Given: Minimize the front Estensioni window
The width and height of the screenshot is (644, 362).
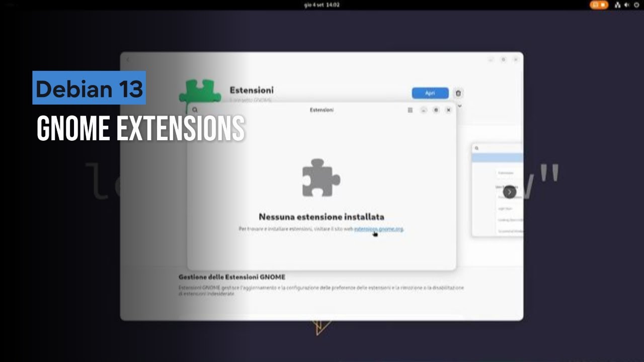Looking at the screenshot, I should point(424,110).
